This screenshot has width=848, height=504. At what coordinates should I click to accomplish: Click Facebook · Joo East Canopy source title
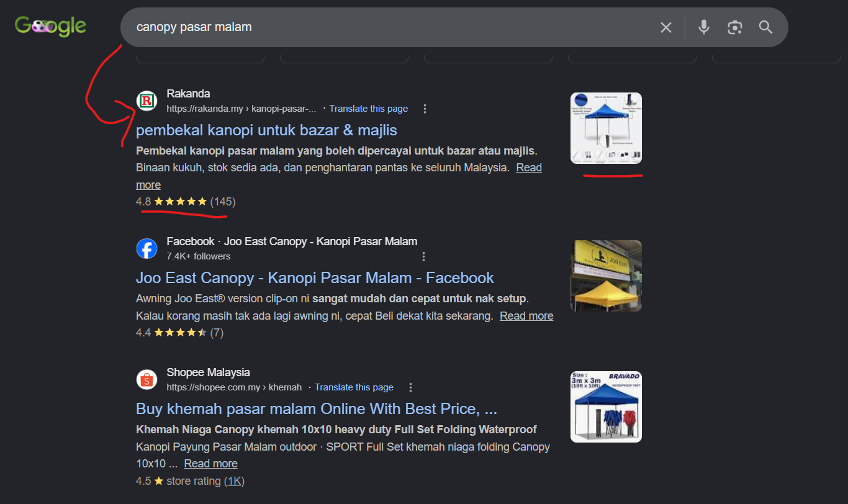(292, 241)
